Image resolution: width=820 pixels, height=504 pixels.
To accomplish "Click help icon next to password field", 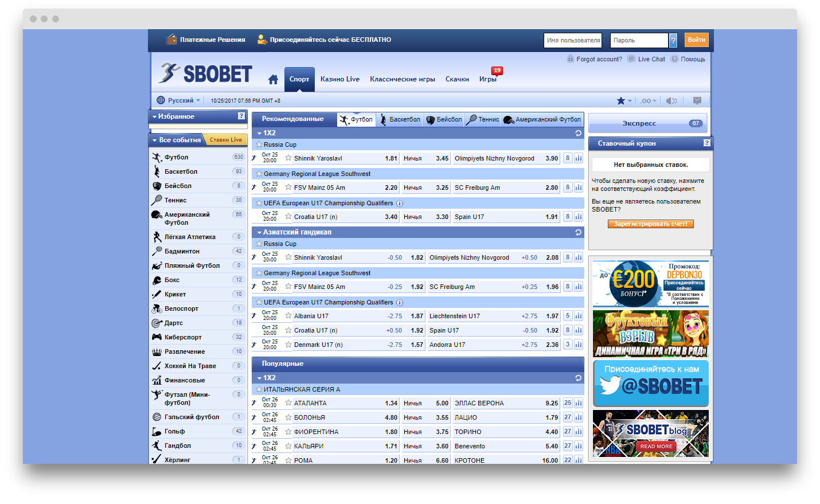I will click(673, 40).
